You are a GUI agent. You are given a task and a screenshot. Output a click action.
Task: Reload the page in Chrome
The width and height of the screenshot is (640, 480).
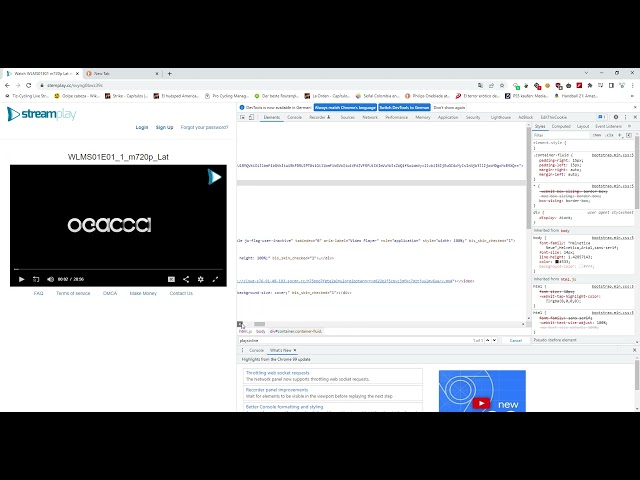click(29, 85)
